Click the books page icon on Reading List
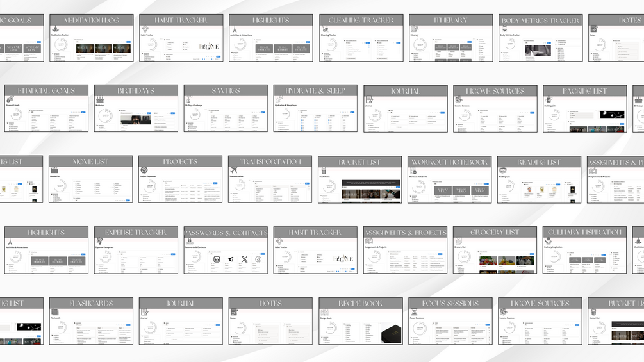Screen dimensions: 644x362 503,170
